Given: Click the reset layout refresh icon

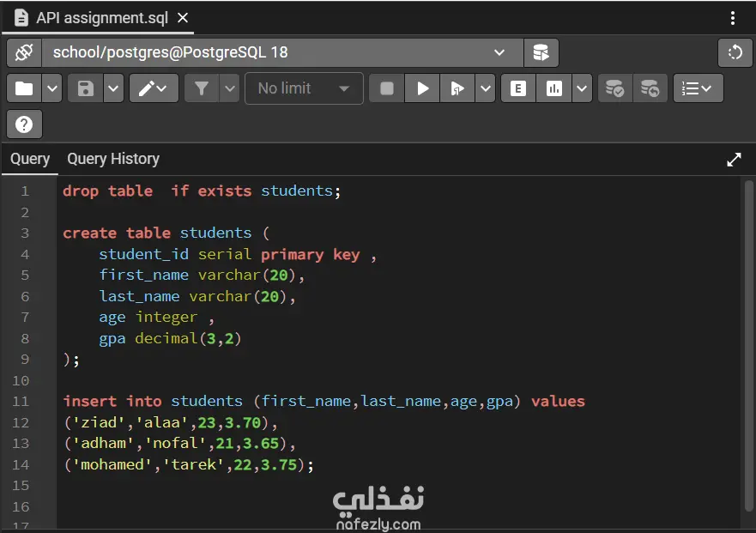Looking at the screenshot, I should (x=735, y=52).
